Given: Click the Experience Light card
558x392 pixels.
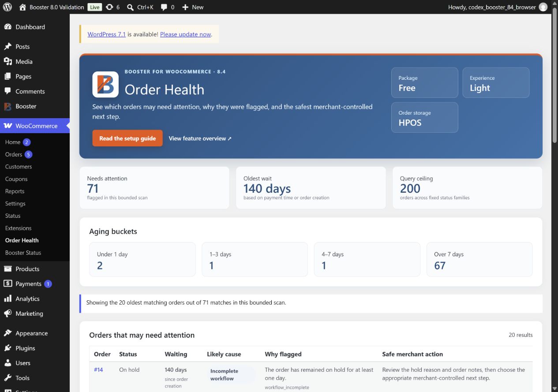Looking at the screenshot, I should 496,82.
